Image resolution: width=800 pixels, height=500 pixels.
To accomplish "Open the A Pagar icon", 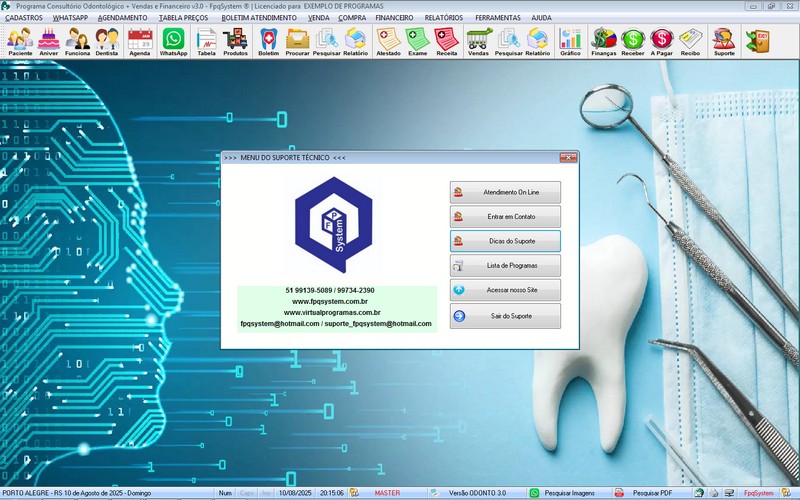I will [661, 41].
